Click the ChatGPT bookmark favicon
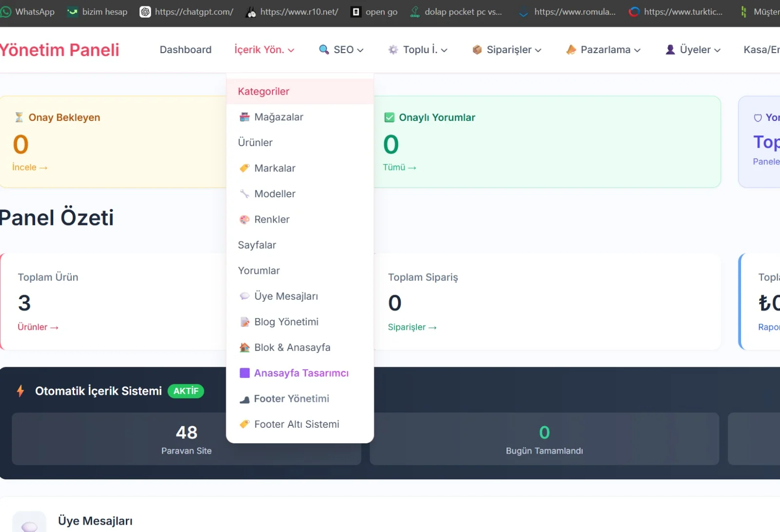 (145, 12)
